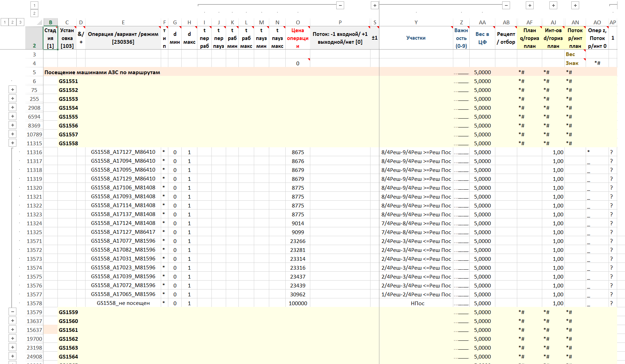This screenshot has width=625, height=364.
Task: Expand column group plus above column AJ
Action: click(554, 5)
